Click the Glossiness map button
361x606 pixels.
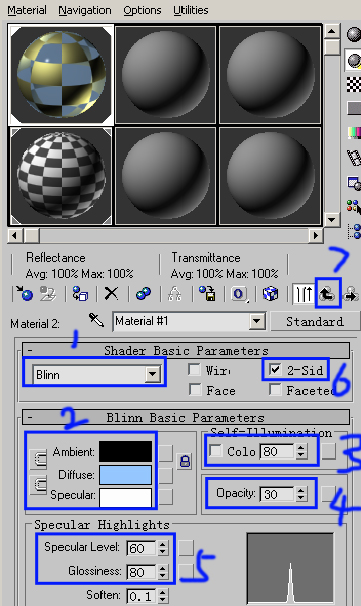tap(186, 571)
